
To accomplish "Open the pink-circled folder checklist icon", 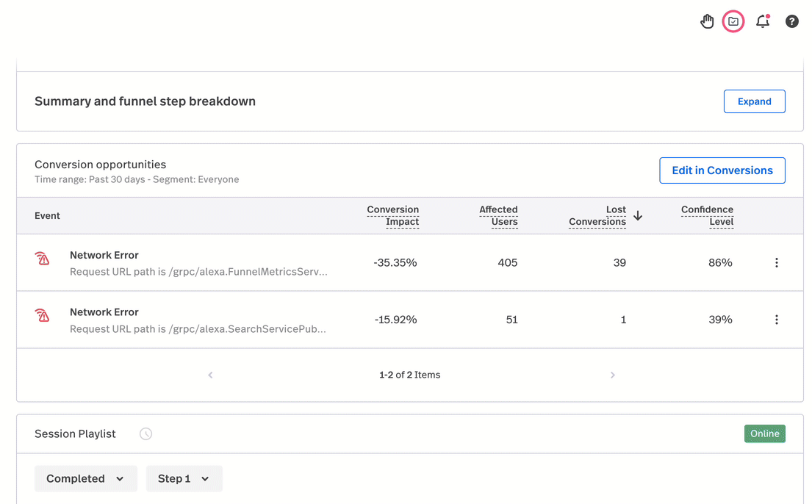I will pyautogui.click(x=733, y=21).
